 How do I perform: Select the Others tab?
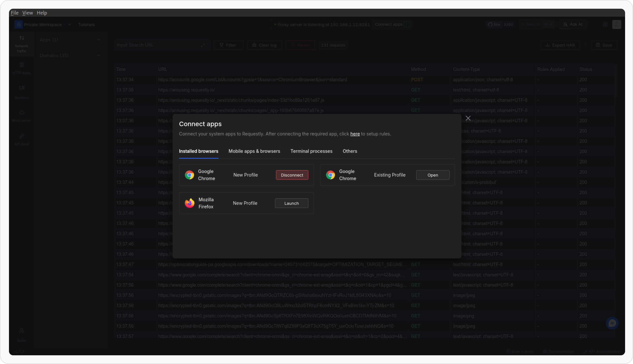click(x=350, y=151)
